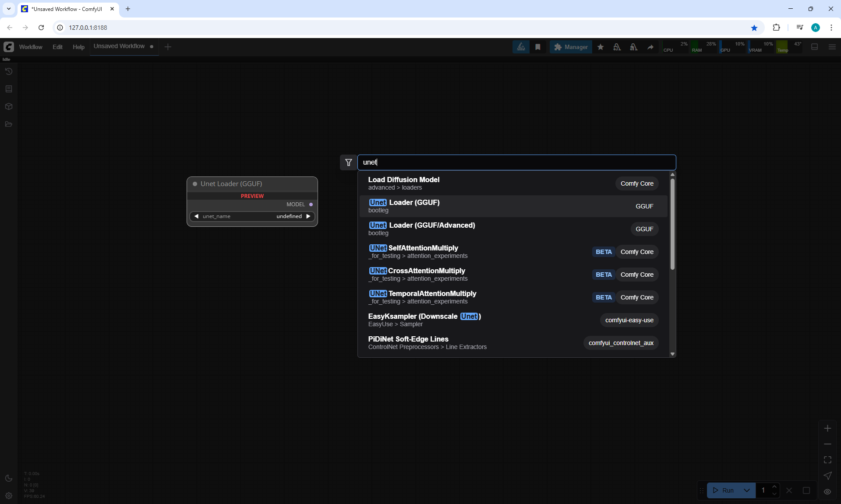Select Load Diffusion Model result
Viewport: 841px width, 504px height.
513,183
